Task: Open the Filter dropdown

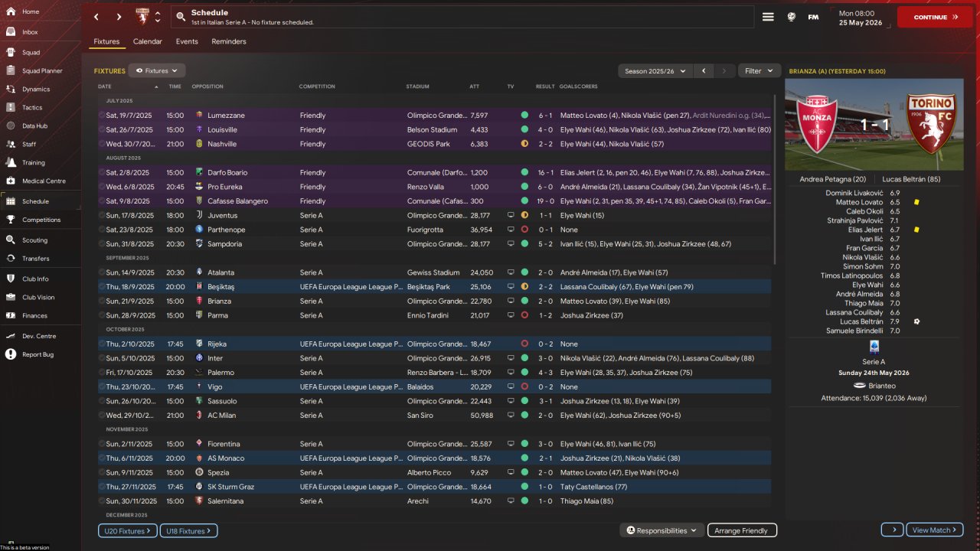Action: click(x=759, y=71)
